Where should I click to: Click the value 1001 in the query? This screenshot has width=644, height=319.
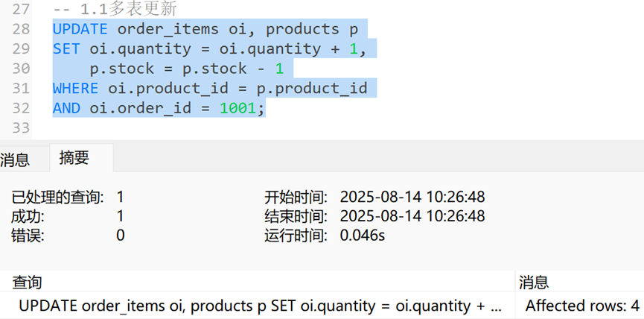237,108
